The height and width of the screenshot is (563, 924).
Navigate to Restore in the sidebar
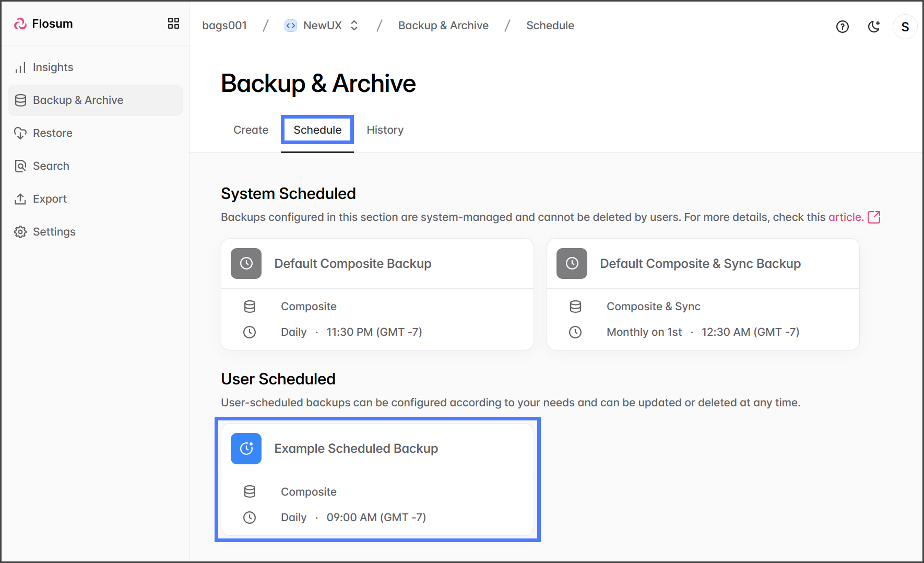click(52, 133)
